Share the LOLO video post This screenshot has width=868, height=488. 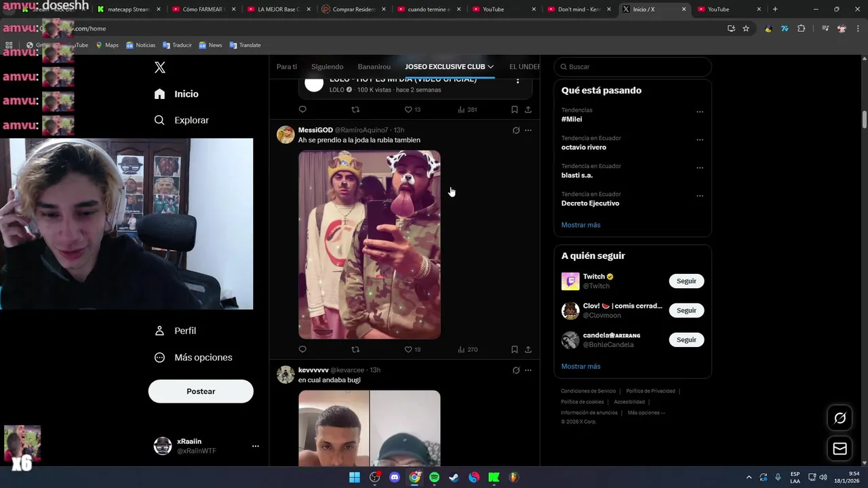click(x=528, y=110)
